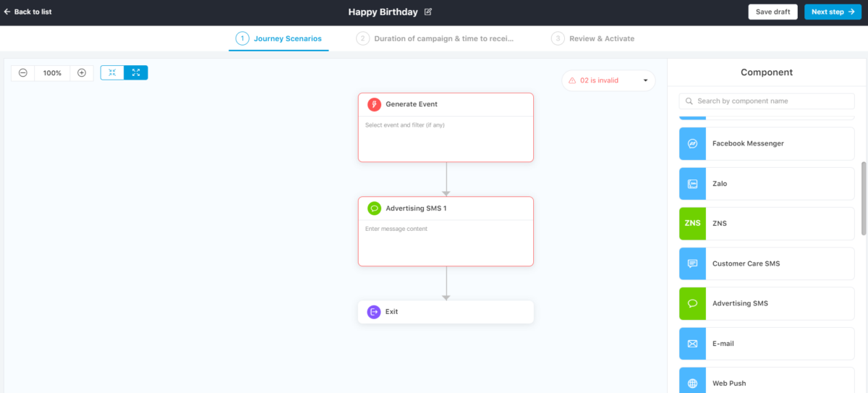Viewport: 868px width, 393px height.
Task: Click the Facebook Messenger component icon
Action: click(x=692, y=143)
